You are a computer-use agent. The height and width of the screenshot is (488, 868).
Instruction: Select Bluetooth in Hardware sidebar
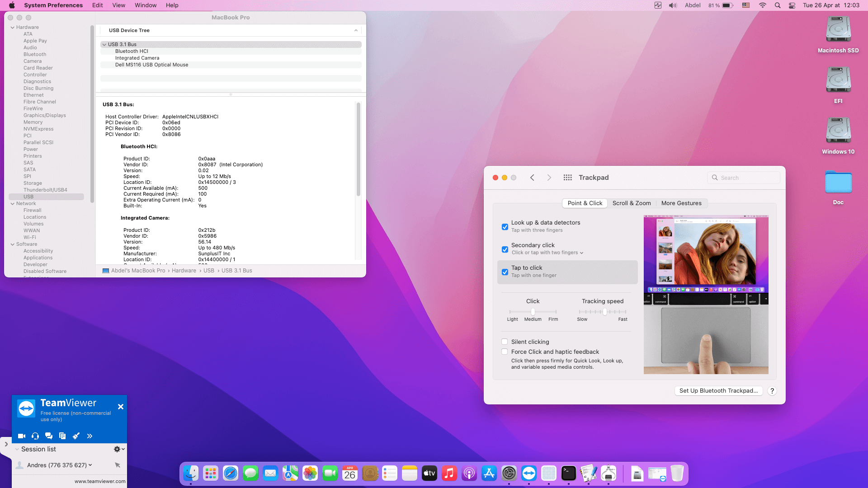click(x=35, y=54)
